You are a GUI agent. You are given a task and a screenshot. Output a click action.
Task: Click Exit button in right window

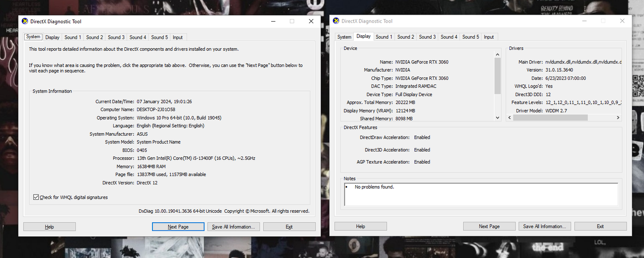click(600, 226)
